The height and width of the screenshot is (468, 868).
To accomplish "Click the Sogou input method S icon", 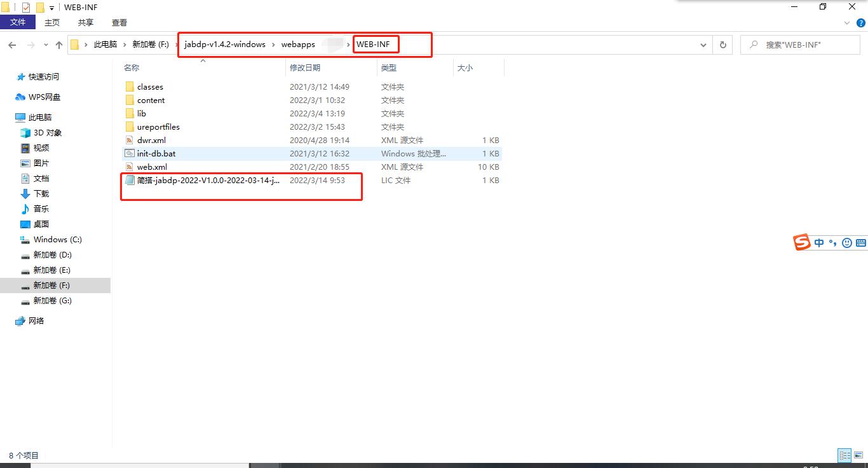I will point(802,242).
